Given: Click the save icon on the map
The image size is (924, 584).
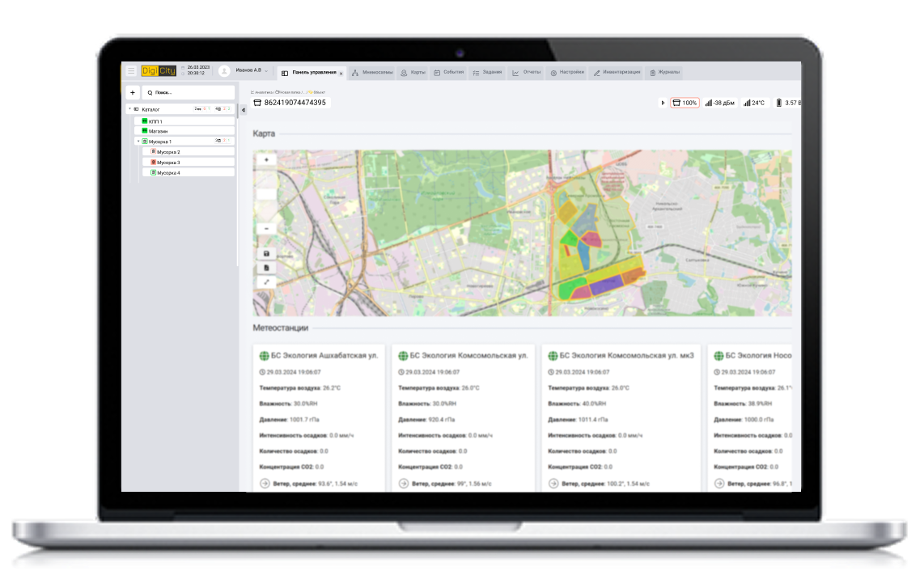Looking at the screenshot, I should tap(266, 254).
